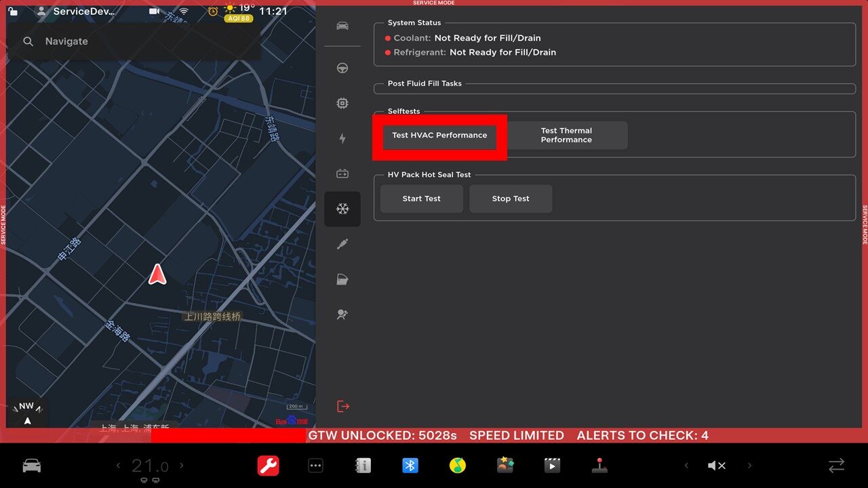Open Bluetooth settings from bottom bar
Image resolution: width=868 pixels, height=488 pixels.
pyautogui.click(x=410, y=466)
